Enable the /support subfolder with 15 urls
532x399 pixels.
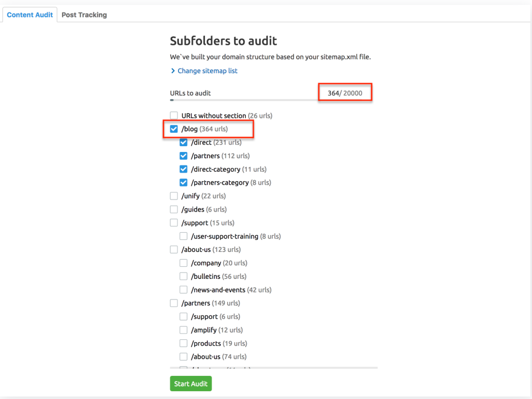tap(173, 222)
